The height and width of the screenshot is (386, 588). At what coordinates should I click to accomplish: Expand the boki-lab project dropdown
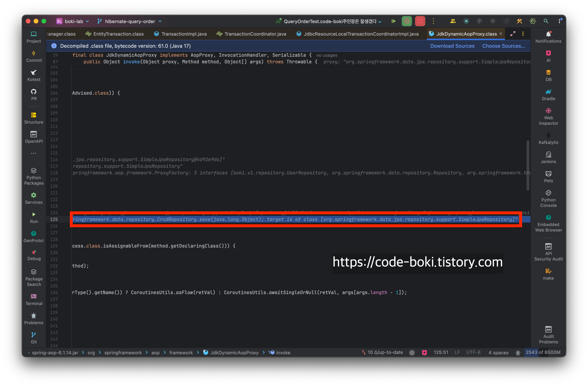(73, 22)
